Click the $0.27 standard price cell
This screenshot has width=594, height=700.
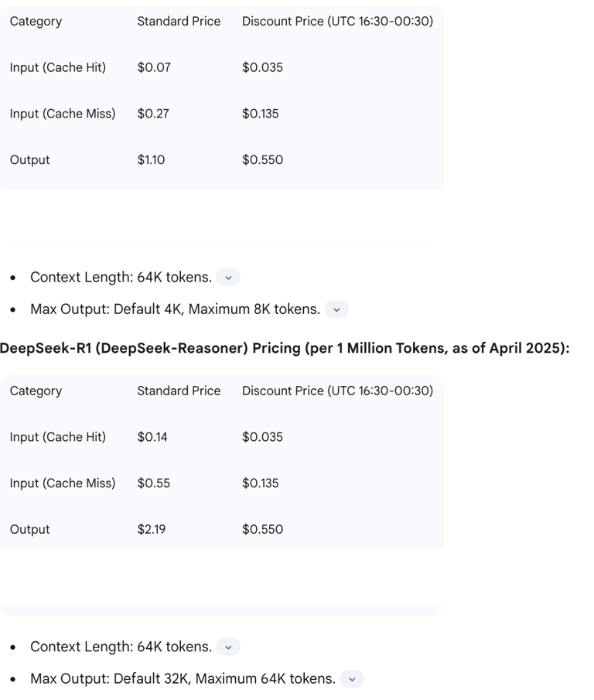pyautogui.click(x=154, y=114)
